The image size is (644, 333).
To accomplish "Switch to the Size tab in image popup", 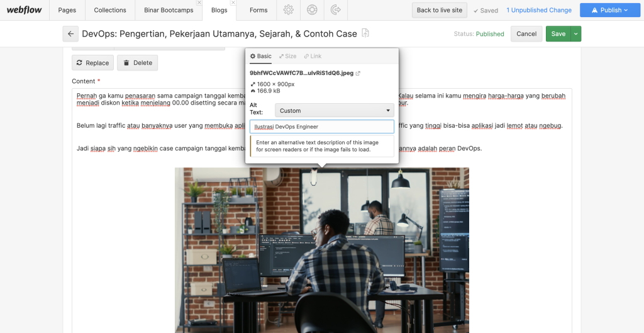I will click(287, 56).
